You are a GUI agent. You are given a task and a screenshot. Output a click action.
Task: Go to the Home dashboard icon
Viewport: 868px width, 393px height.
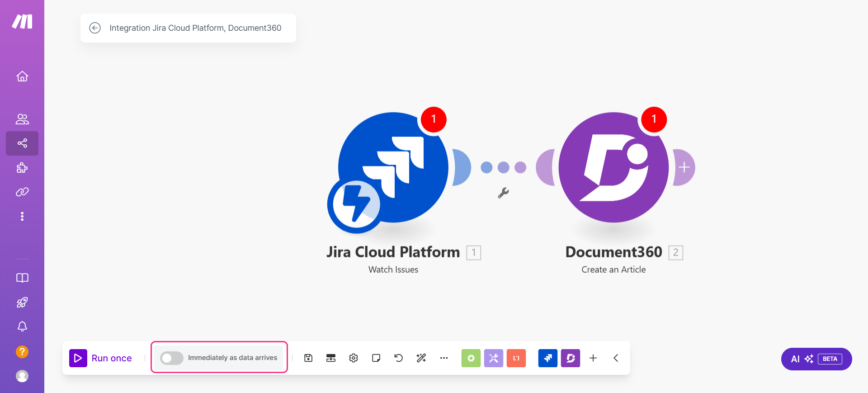point(22,76)
